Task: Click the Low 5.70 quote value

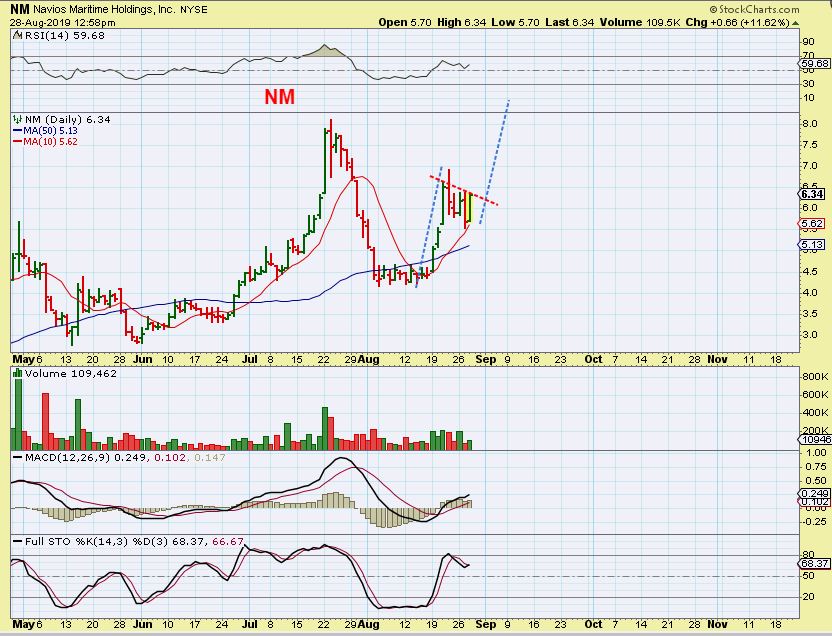Action: [x=515, y=22]
